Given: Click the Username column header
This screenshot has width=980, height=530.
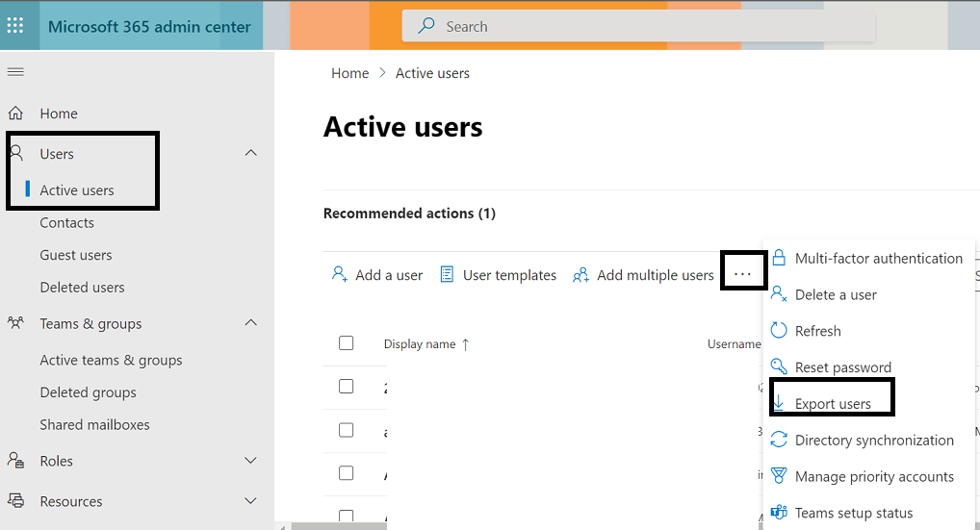Looking at the screenshot, I should pyautogui.click(x=735, y=344).
